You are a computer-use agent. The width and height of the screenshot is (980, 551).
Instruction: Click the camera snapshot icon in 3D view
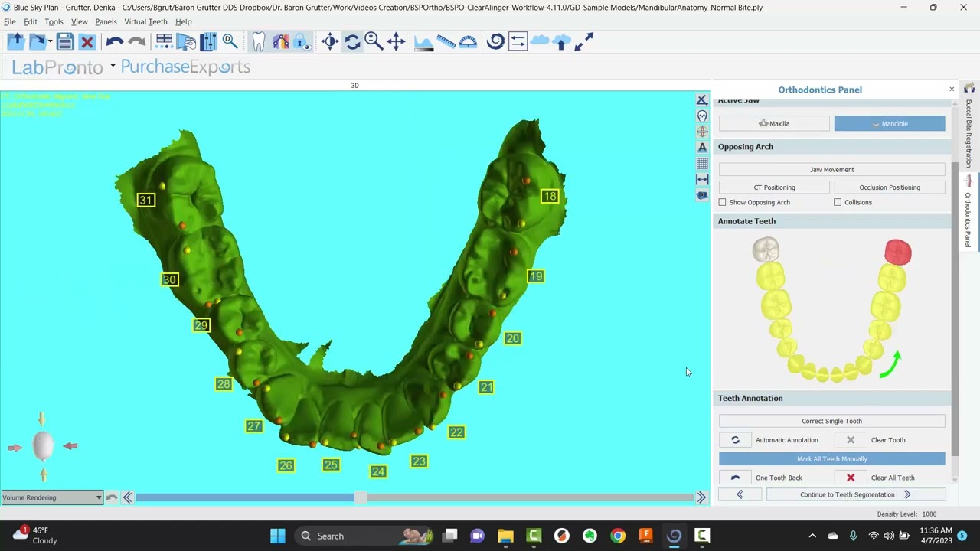(702, 195)
